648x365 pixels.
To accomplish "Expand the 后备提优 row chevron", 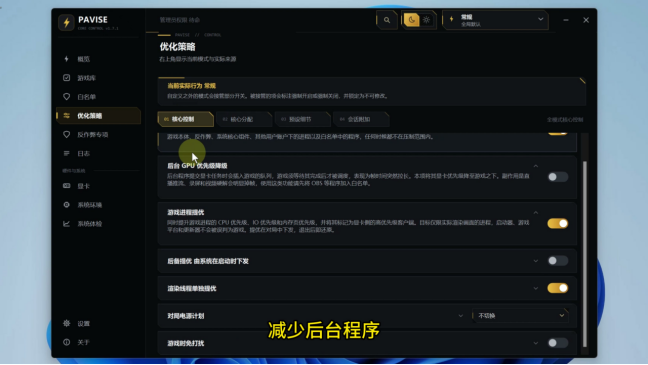I will coord(536,261).
